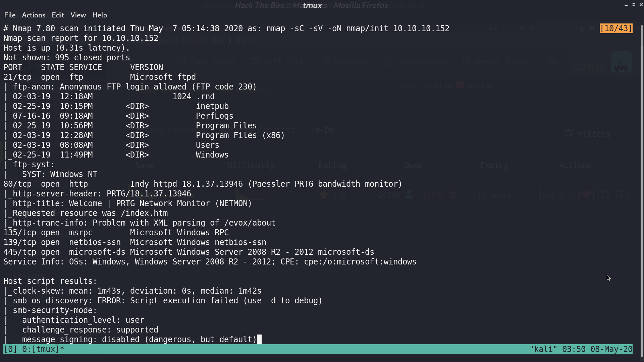Viewport: 644px width, 362px height.
Task: Click the PORT STATE SERVICE VERSION header
Action: [83, 67]
